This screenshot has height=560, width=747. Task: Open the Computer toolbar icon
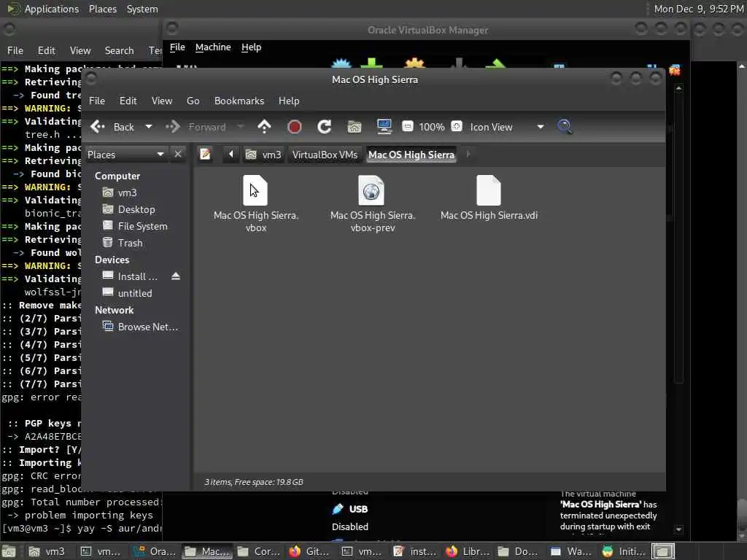384,126
